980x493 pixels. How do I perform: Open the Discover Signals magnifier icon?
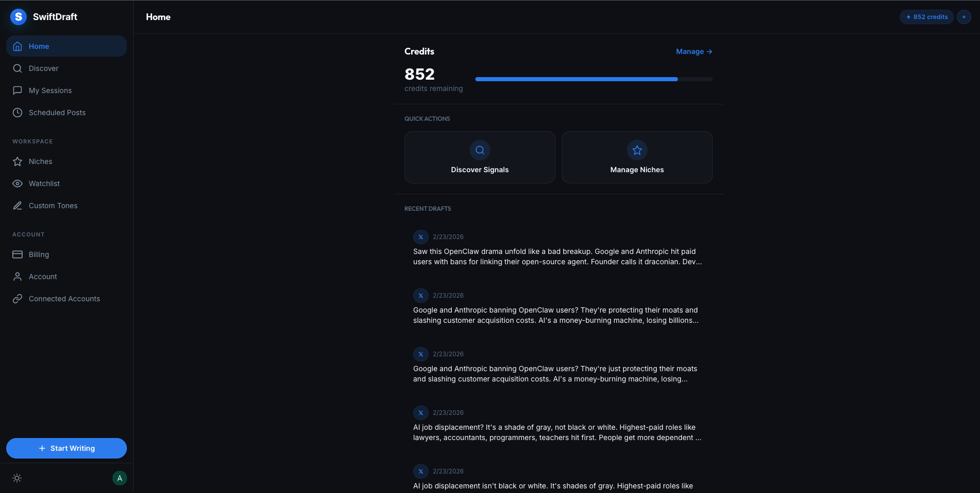(x=479, y=150)
